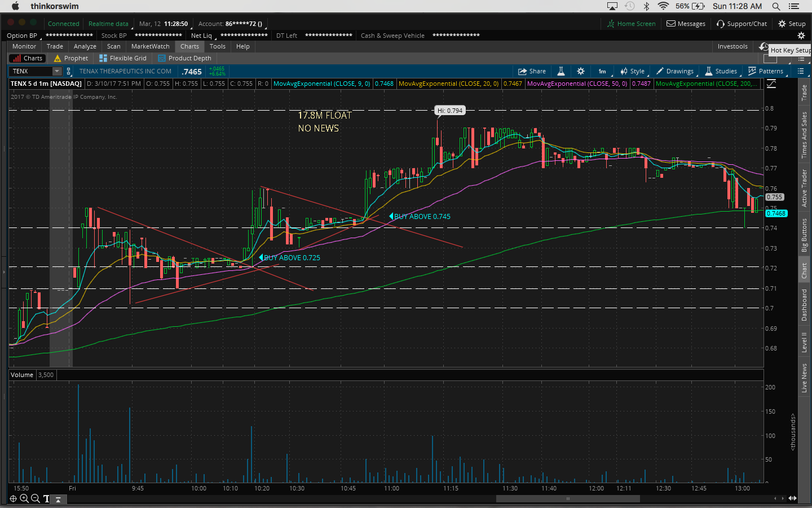Click the Bluetooth menu bar icon
This screenshot has width=812, height=508.
pyautogui.click(x=646, y=6)
